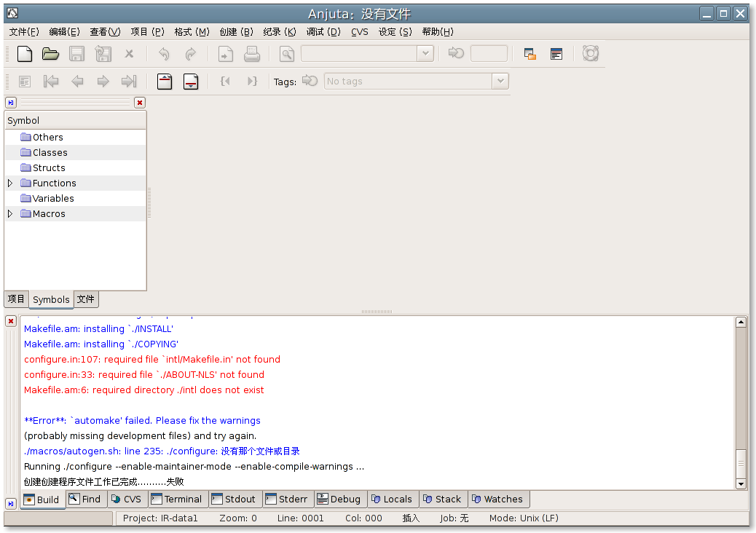Switch to the 文件 side pane tab
The width and height of the screenshot is (756, 533).
pyautogui.click(x=86, y=299)
